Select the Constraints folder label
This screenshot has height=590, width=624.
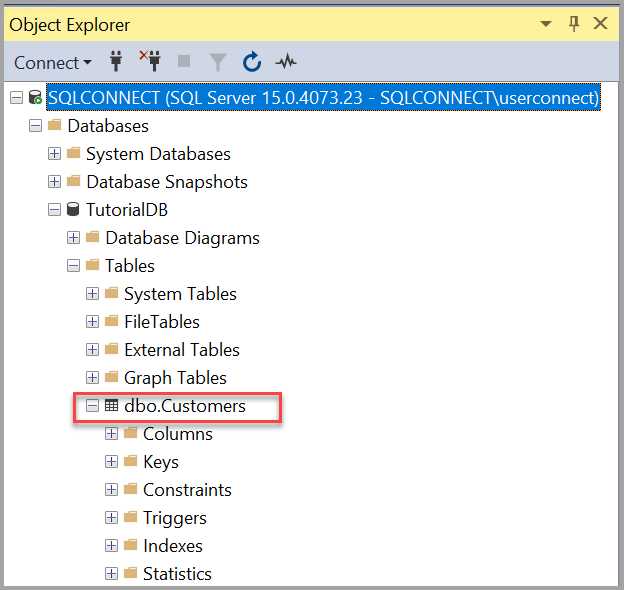click(187, 490)
